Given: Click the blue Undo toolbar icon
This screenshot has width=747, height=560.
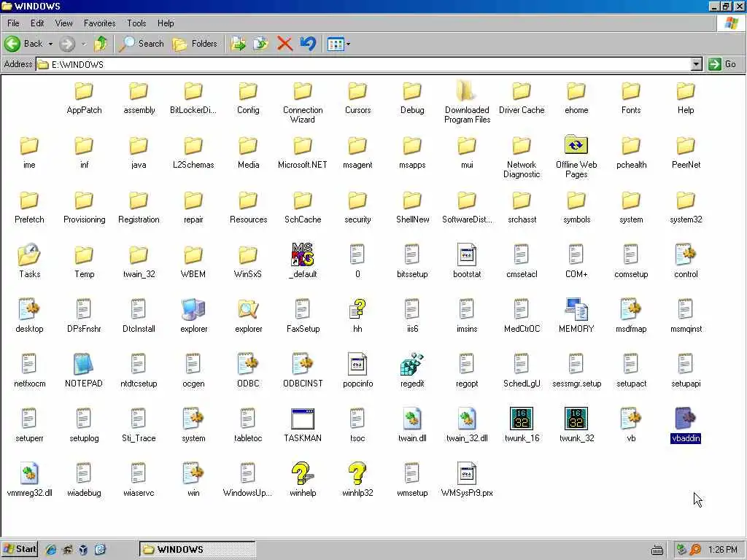Looking at the screenshot, I should pos(309,44).
